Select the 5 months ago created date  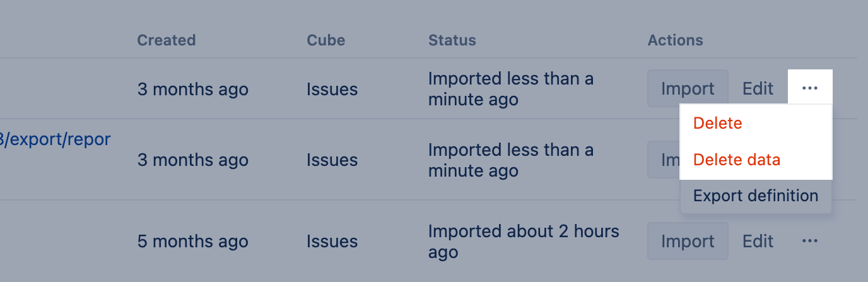[192, 242]
